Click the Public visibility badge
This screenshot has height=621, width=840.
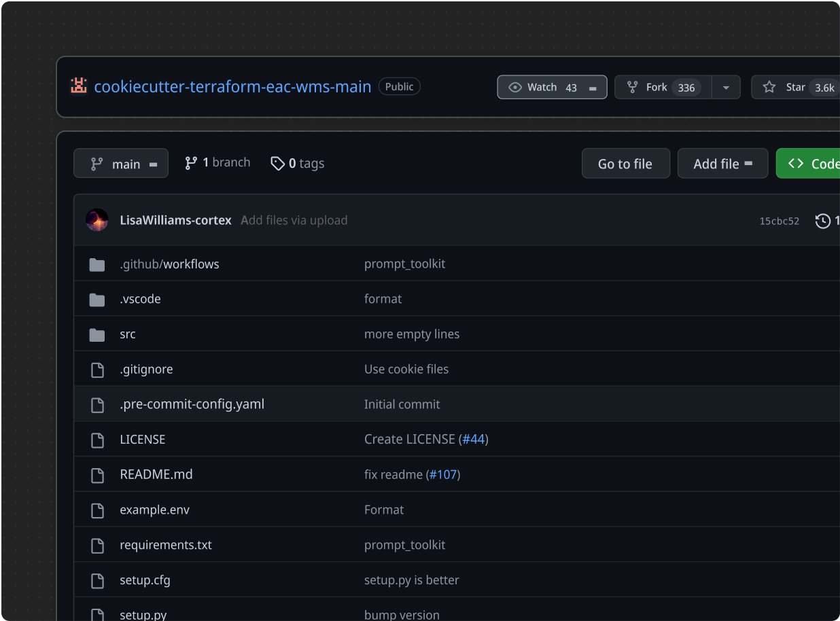399,86
